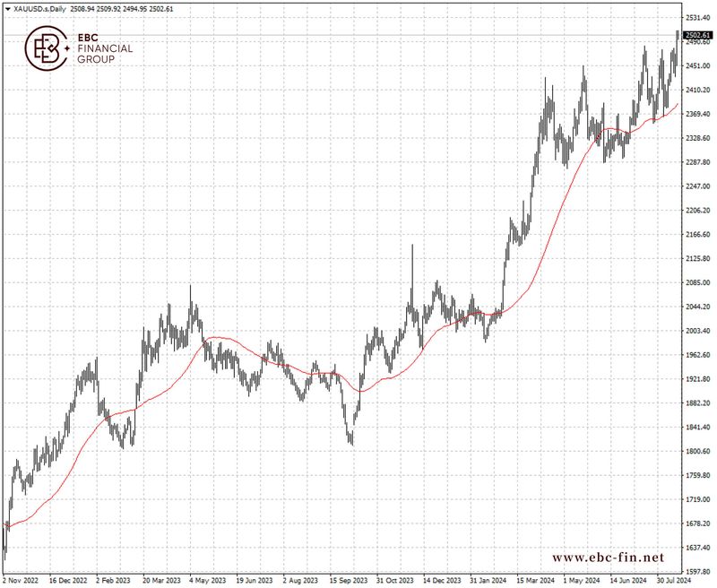This screenshot has width=717, height=588.
Task: Select the 20 Mar 2023 date label
Action: click(161, 580)
